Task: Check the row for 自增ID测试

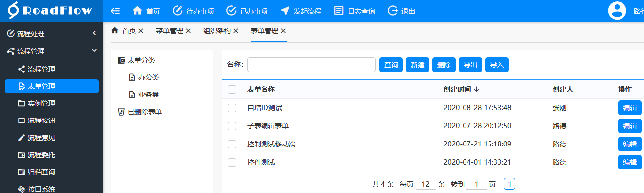Action: pos(232,108)
